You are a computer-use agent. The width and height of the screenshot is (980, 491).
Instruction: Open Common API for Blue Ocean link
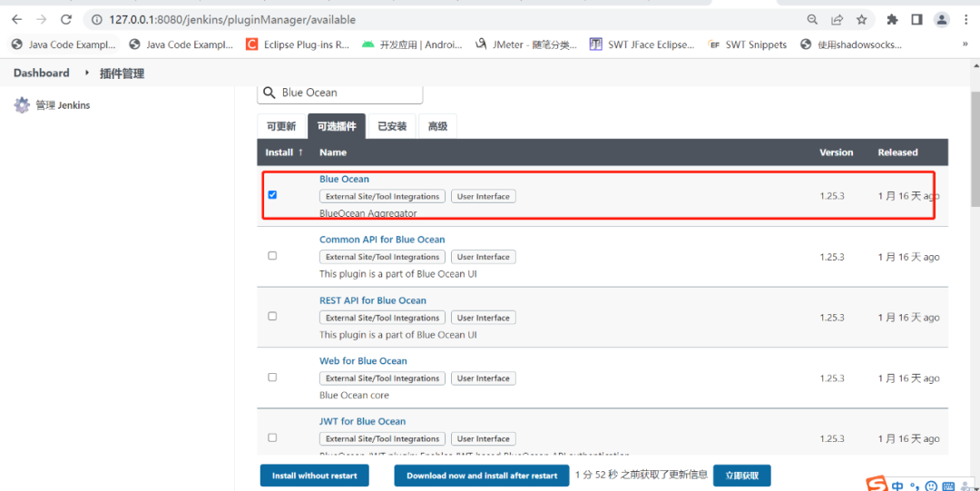point(382,240)
